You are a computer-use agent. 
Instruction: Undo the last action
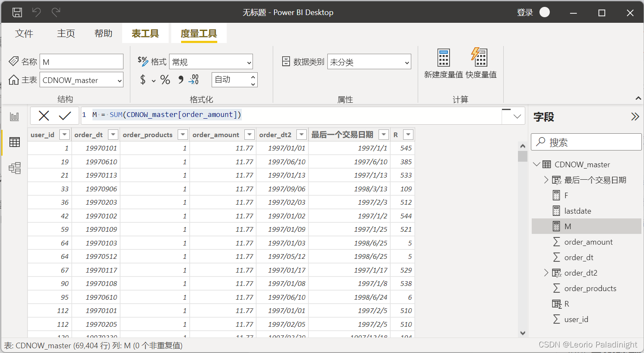pos(37,12)
